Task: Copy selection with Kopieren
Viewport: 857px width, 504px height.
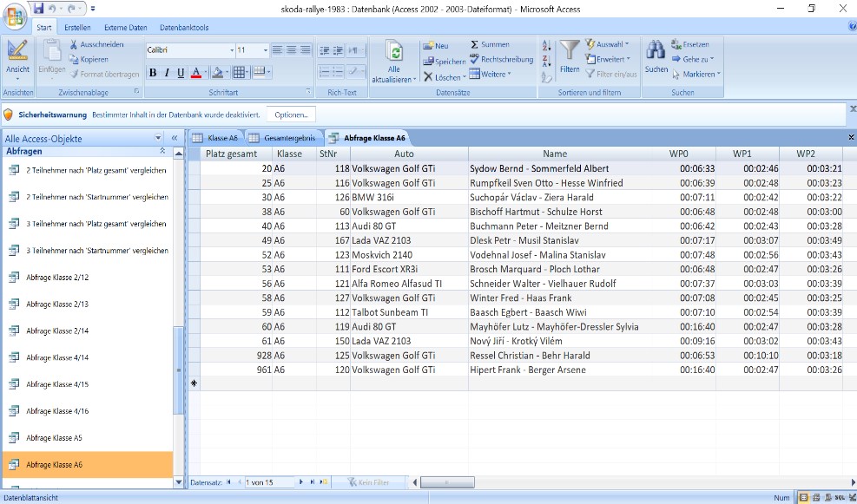Action: click(x=89, y=59)
